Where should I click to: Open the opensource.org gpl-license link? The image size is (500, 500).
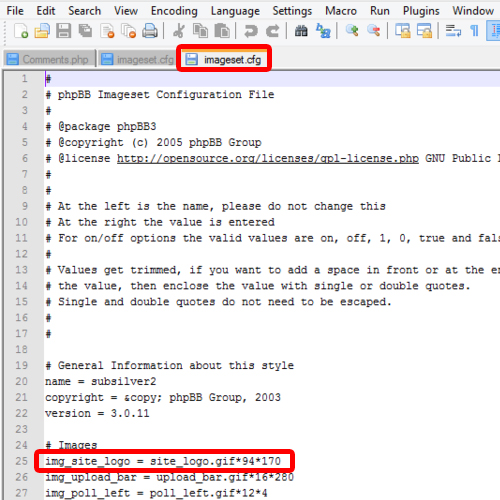point(268,158)
